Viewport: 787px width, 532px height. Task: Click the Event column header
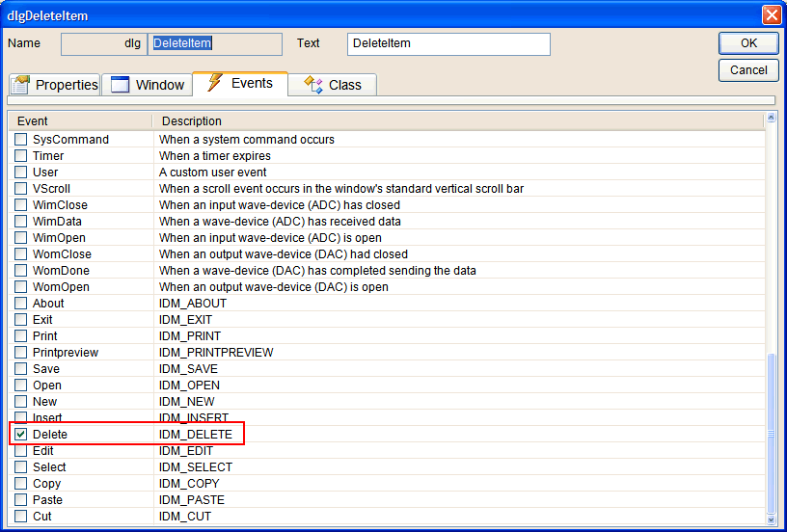[x=80, y=121]
